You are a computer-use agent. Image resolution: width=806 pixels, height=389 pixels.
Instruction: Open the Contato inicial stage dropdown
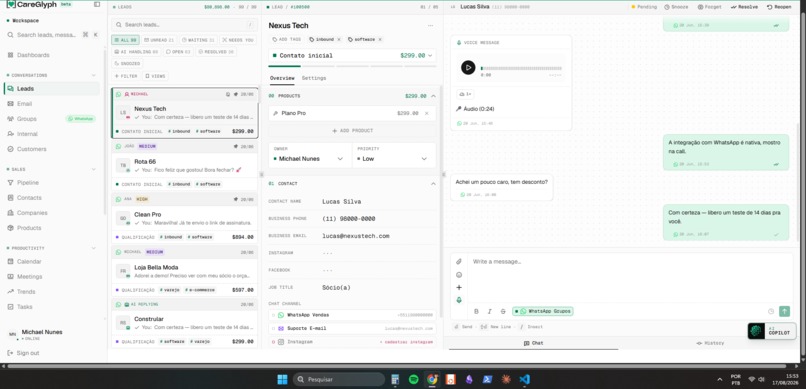[x=352, y=55]
